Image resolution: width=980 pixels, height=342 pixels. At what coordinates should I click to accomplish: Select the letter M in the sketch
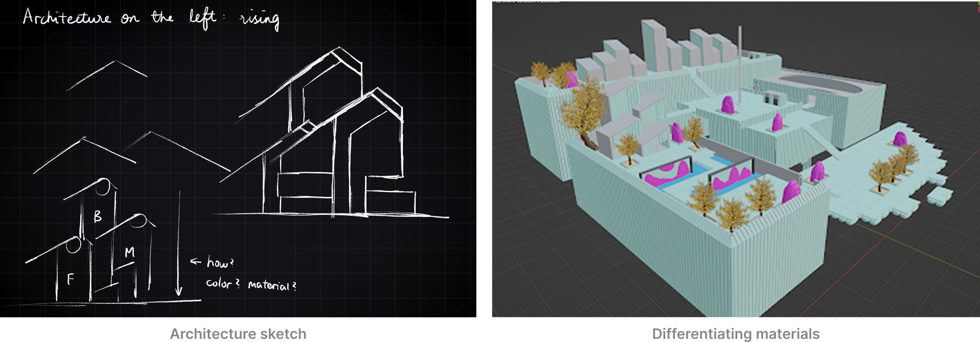pyautogui.click(x=130, y=252)
